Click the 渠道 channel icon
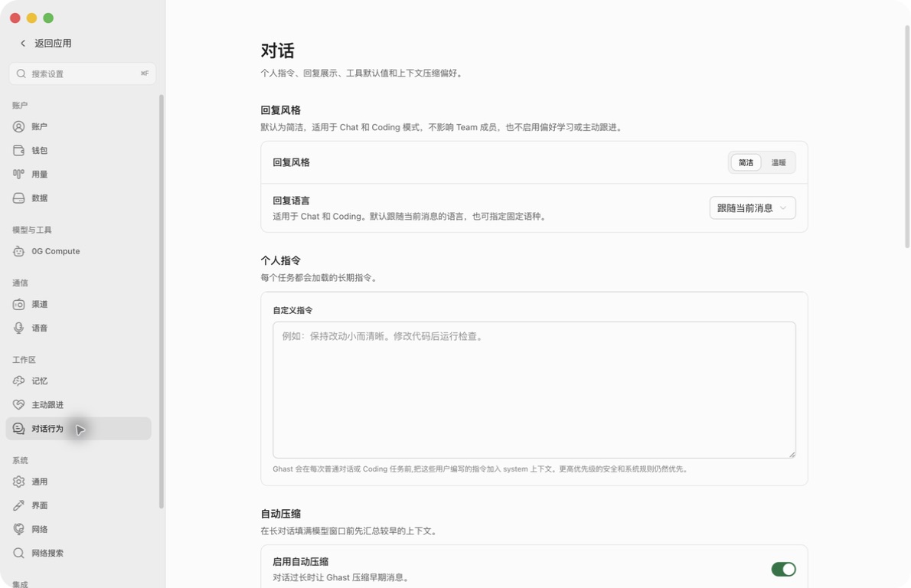Screen dimensions: 911x588 (18, 305)
